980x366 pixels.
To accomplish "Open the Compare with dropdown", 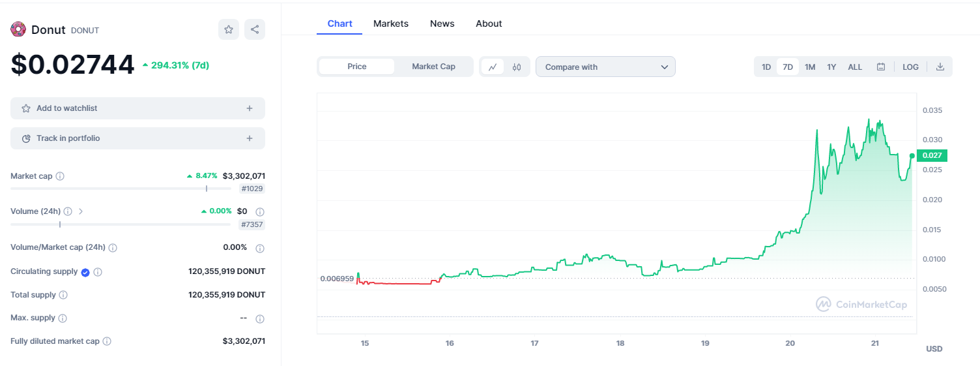I will click(605, 67).
